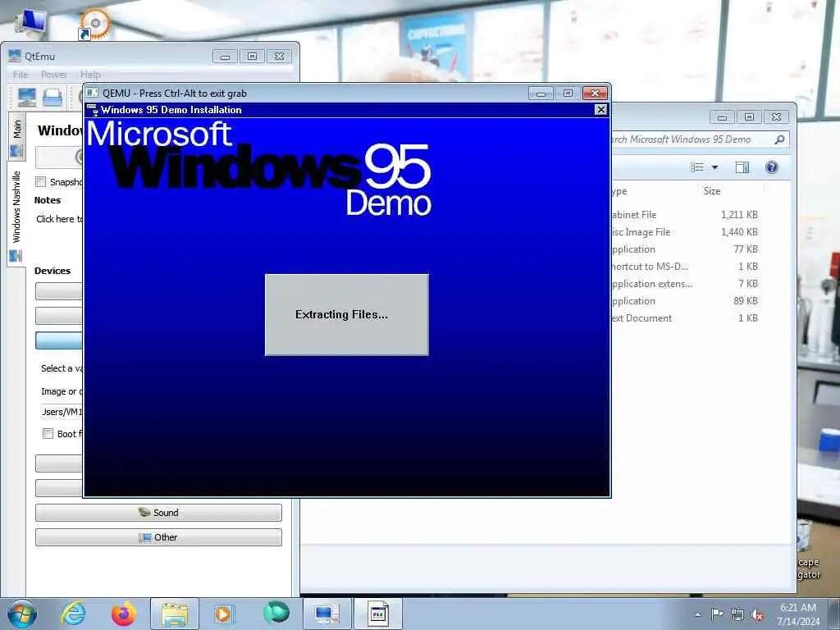
Task: Switch to QtEmu via taskbar monitor icon
Action: pos(326,614)
